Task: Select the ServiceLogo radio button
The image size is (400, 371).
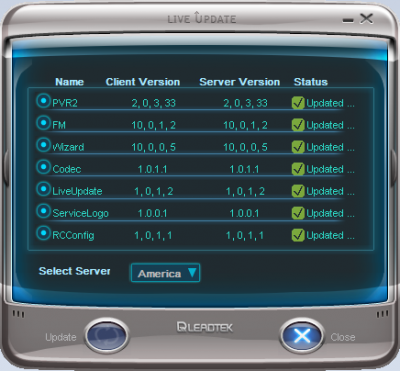Action: (x=43, y=211)
